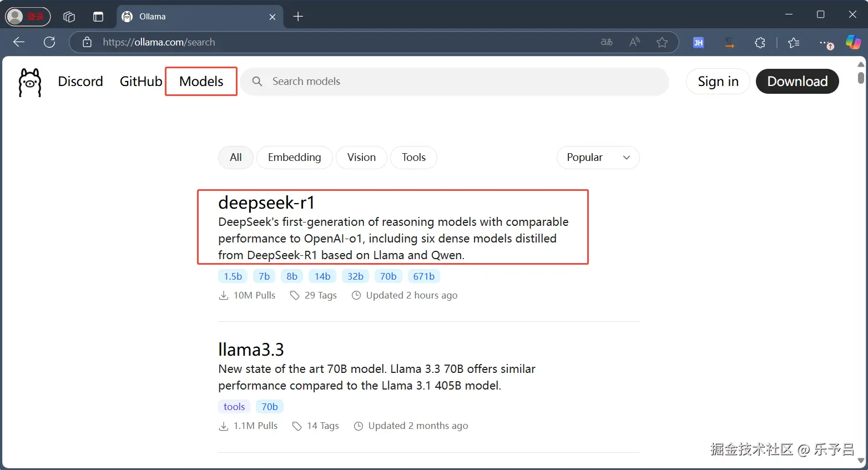Click the site lock icon in address bar

[x=87, y=42]
